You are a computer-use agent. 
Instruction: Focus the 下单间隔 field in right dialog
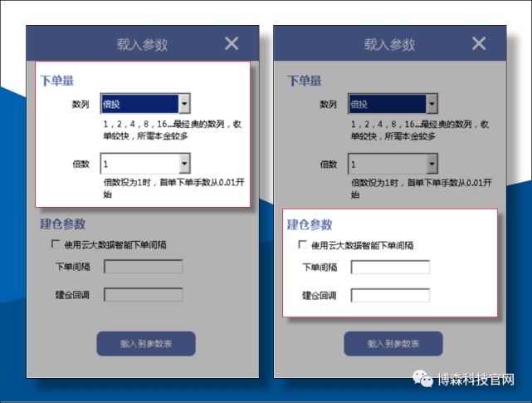pos(390,267)
